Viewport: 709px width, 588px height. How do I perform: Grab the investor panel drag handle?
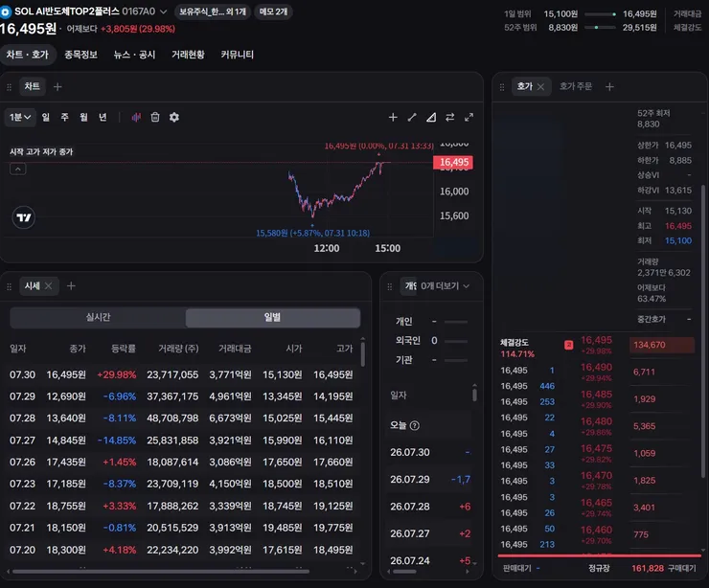tap(390, 286)
